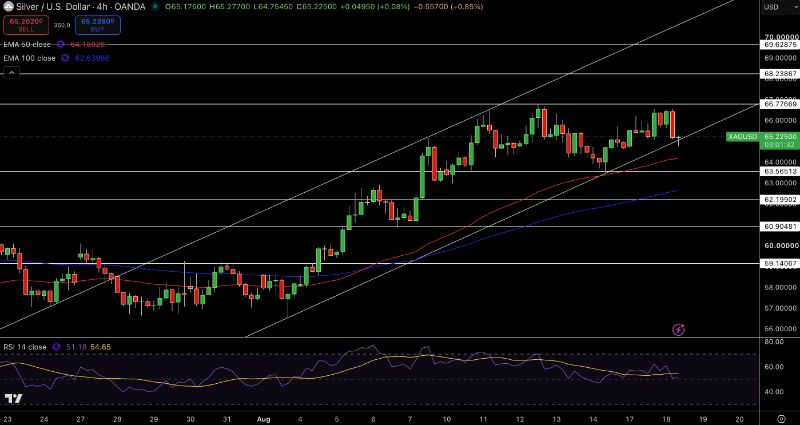Select the EMA 100 close legend
800x425 pixels.
(x=29, y=58)
